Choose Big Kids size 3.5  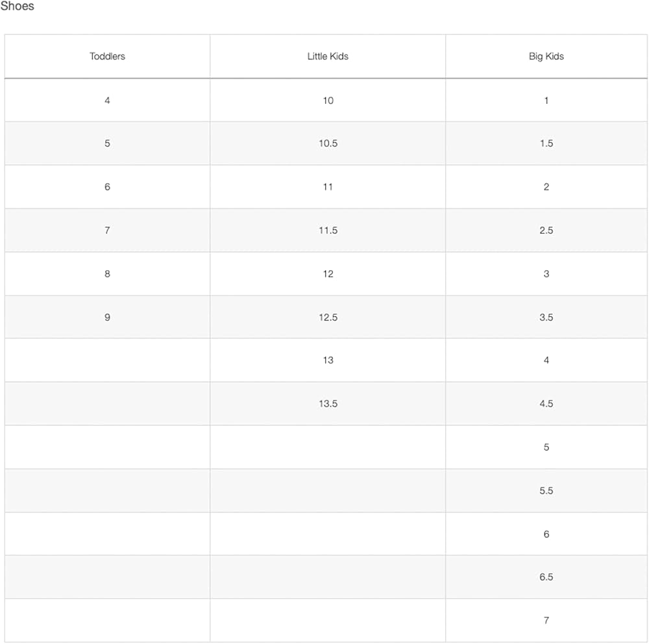click(x=546, y=317)
